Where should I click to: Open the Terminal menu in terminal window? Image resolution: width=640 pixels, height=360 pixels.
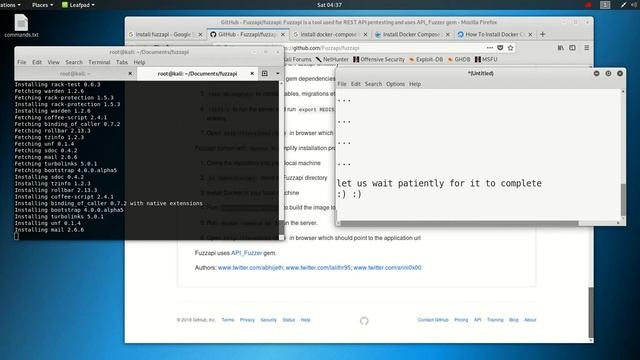[x=99, y=62]
